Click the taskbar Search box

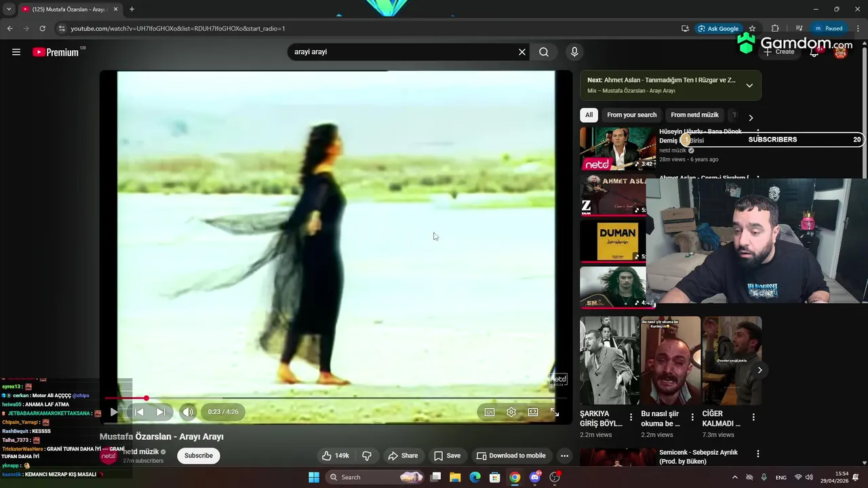pos(374,477)
